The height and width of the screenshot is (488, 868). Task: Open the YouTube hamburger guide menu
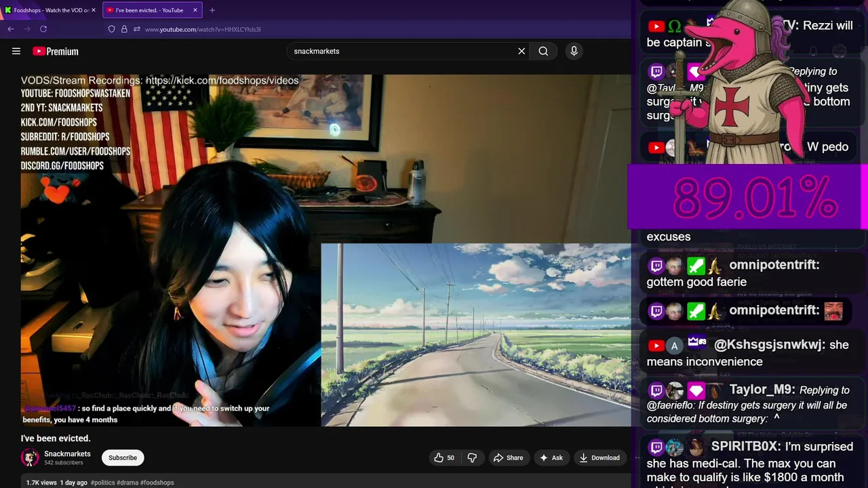pyautogui.click(x=16, y=51)
